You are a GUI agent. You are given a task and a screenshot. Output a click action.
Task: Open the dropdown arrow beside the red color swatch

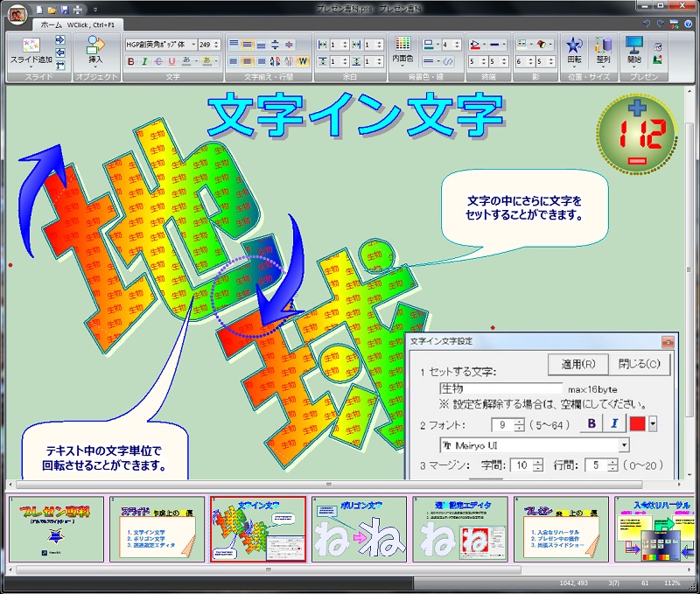pyautogui.click(x=652, y=424)
